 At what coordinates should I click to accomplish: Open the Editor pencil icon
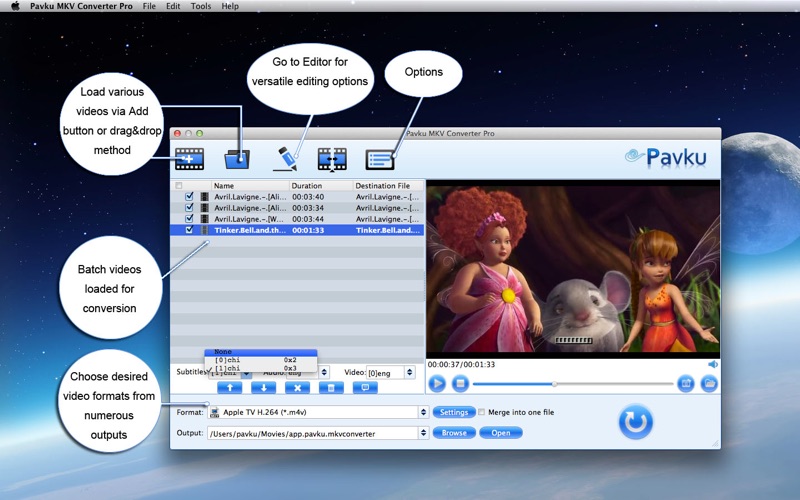coord(286,159)
